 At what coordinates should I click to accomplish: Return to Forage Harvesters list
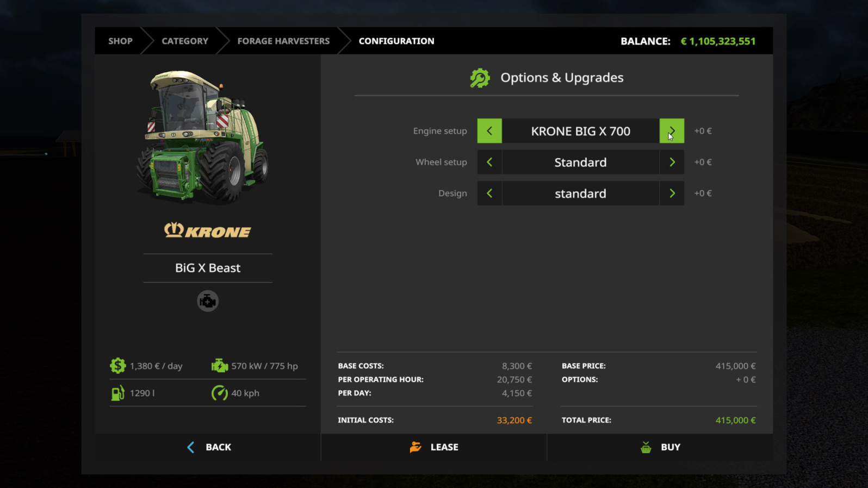coord(283,41)
